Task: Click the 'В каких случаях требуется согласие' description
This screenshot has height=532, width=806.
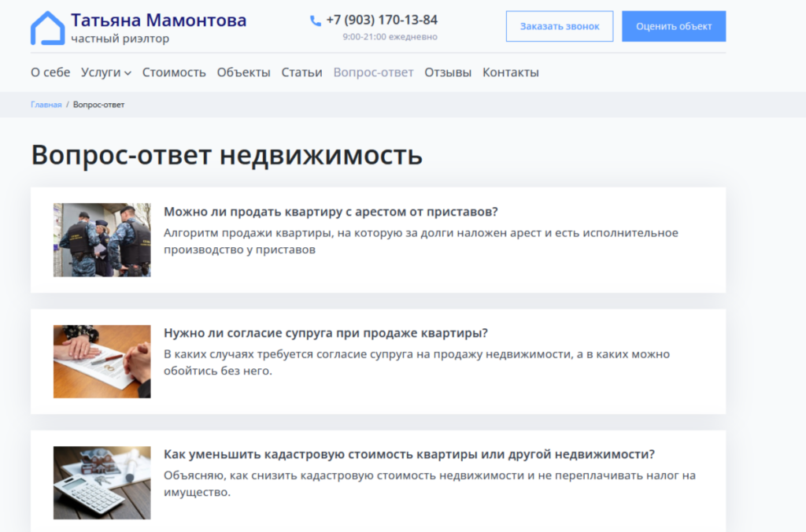Action: (417, 362)
